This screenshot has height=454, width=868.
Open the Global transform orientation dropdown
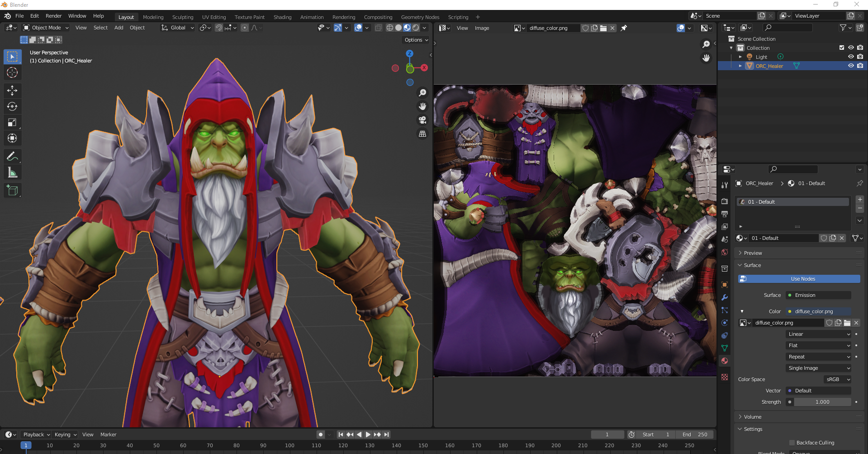coord(177,28)
